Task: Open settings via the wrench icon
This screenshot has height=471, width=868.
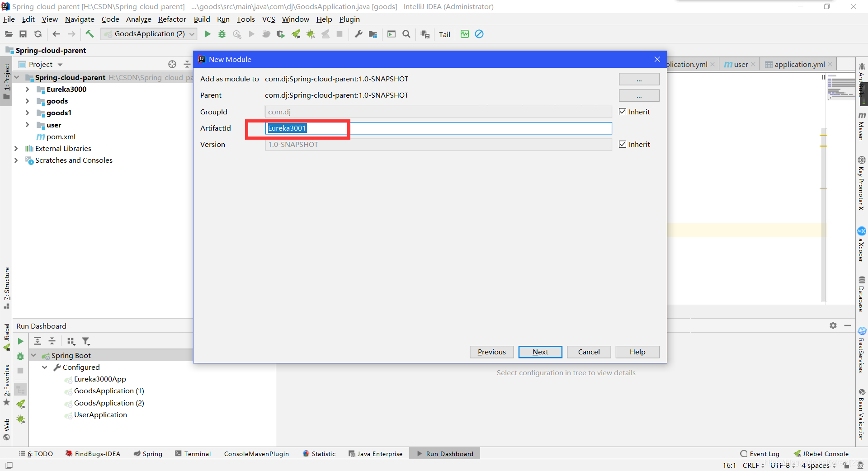Action: tap(359, 34)
